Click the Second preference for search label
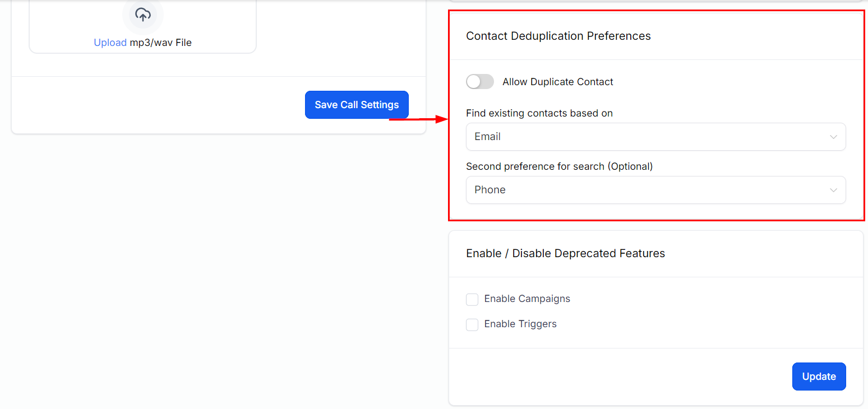This screenshot has height=409, width=868. tap(559, 166)
